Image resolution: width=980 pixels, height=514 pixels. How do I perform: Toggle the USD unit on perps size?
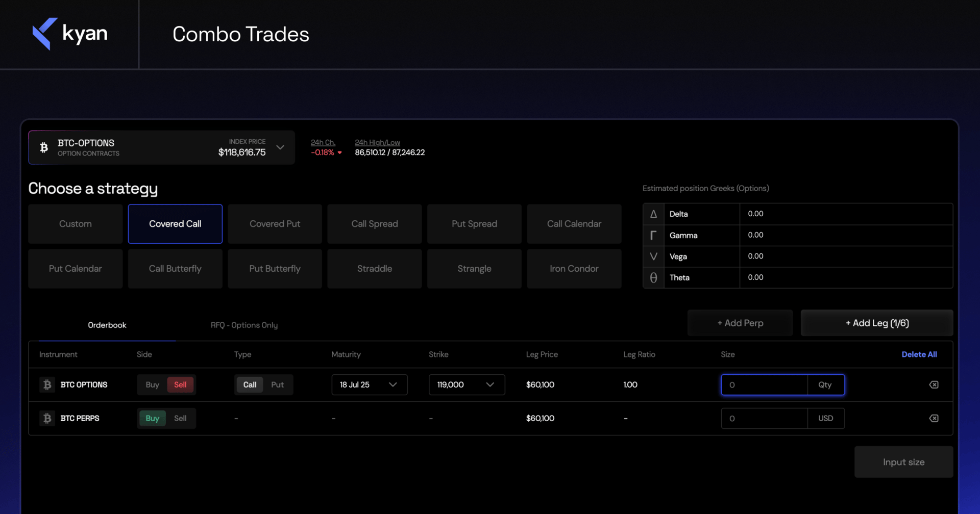point(825,418)
